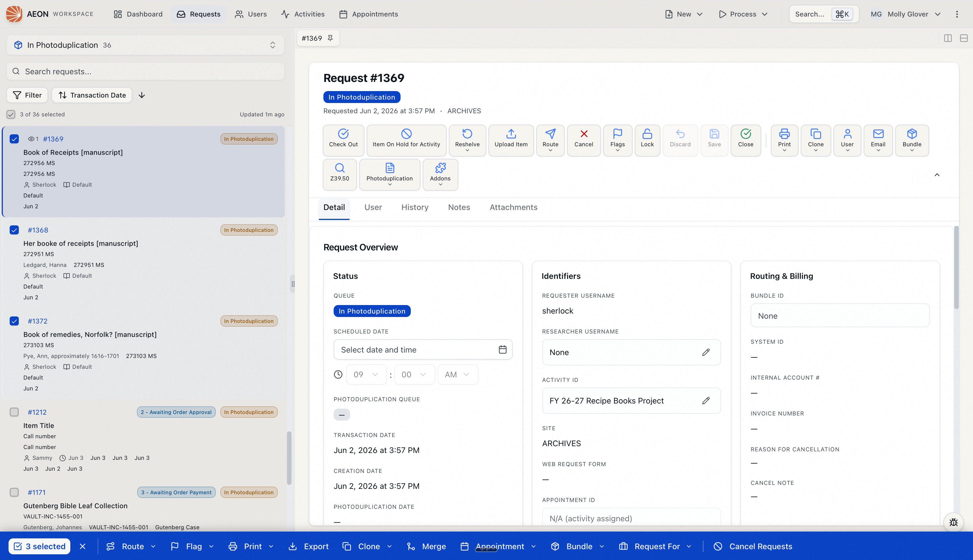Image resolution: width=973 pixels, height=560 pixels.
Task: Click the Filter button
Action: pos(27,95)
